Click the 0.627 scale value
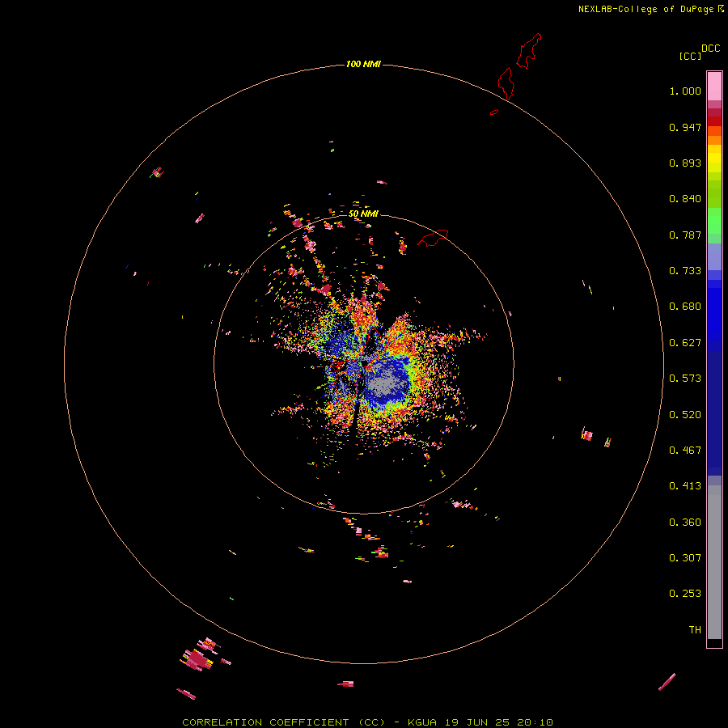Screen dimensions: 728x728 point(685,343)
